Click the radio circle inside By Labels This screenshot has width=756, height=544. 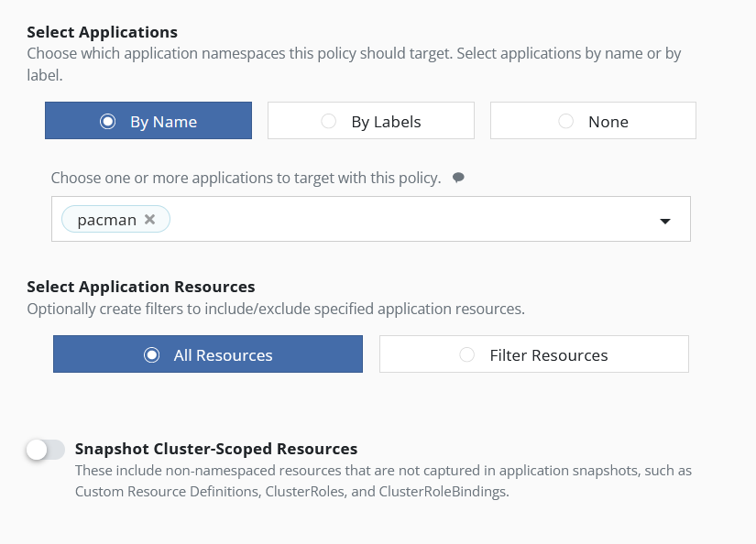pyautogui.click(x=329, y=121)
